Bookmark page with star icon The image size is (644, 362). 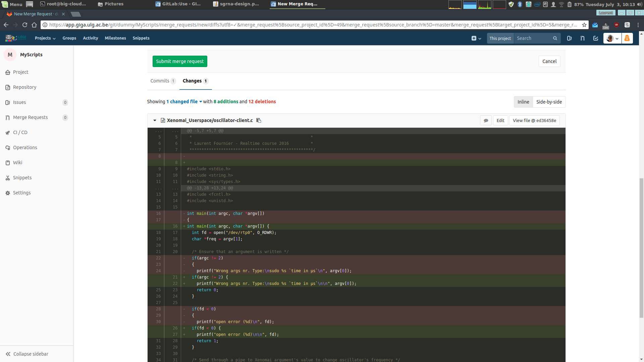click(x=584, y=25)
